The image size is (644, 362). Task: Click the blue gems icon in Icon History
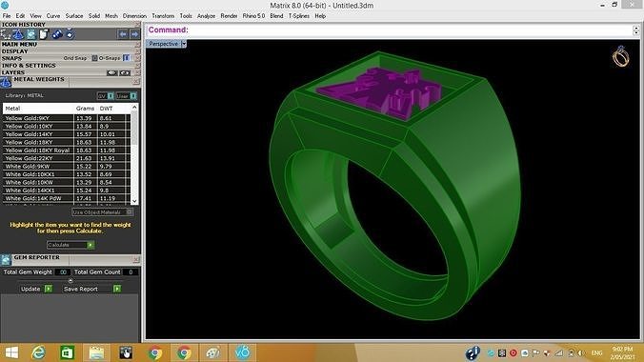tap(57, 34)
